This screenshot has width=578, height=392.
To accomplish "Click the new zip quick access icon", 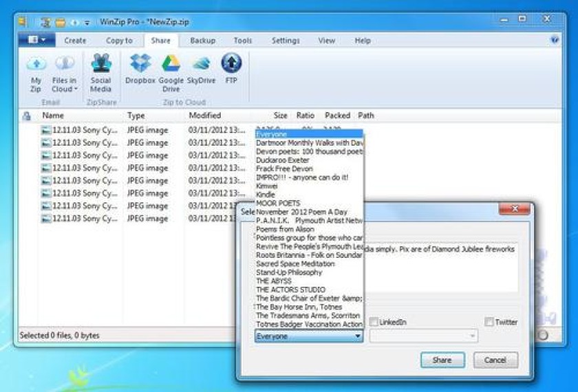I will point(45,23).
